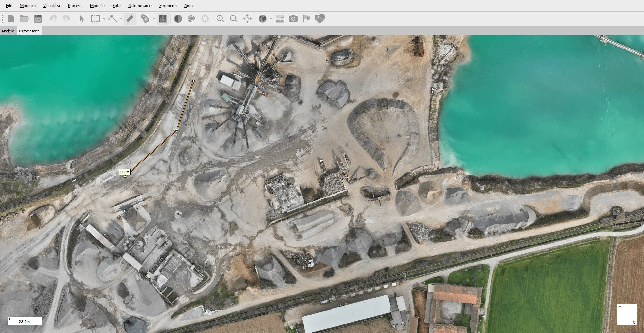Expand the draw polyline tool dropdown arrow
644x333 pixels.
tap(121, 19)
